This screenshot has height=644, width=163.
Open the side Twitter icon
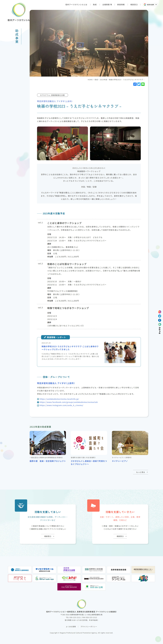(x=160, y=316)
